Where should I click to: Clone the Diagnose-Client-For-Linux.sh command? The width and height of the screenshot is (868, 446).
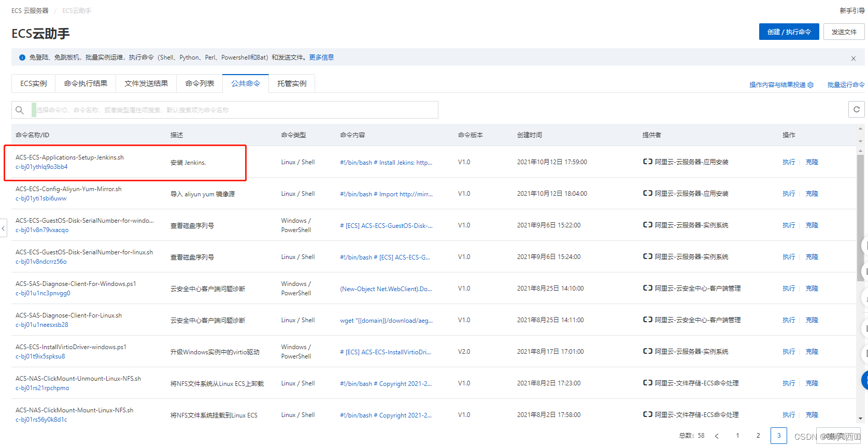point(812,320)
